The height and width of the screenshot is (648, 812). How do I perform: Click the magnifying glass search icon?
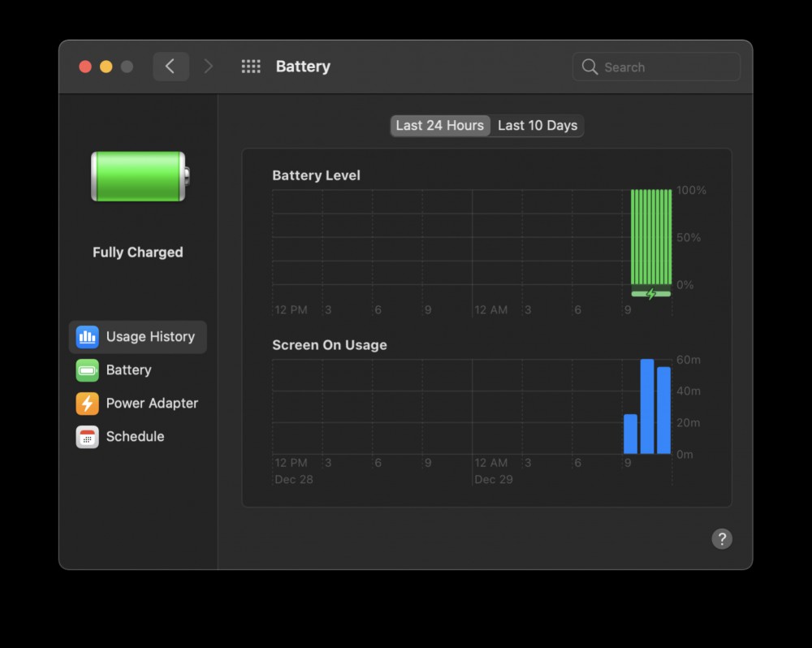click(x=590, y=67)
